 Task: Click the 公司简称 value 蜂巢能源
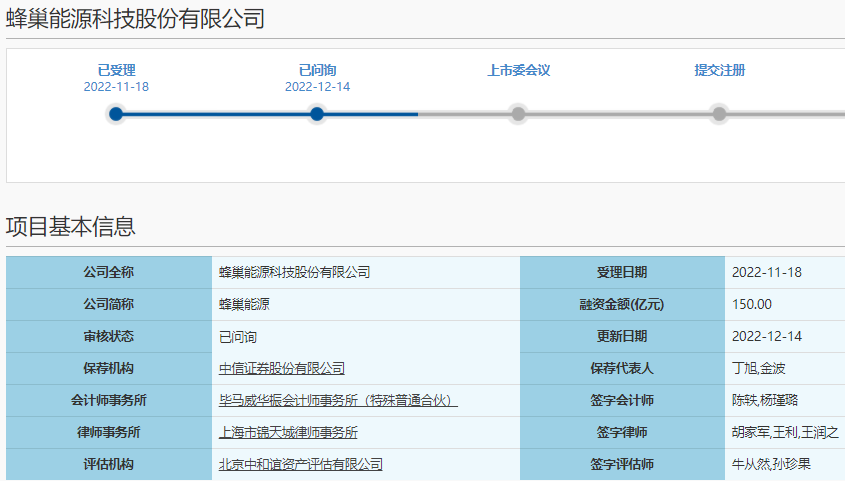[x=244, y=304]
